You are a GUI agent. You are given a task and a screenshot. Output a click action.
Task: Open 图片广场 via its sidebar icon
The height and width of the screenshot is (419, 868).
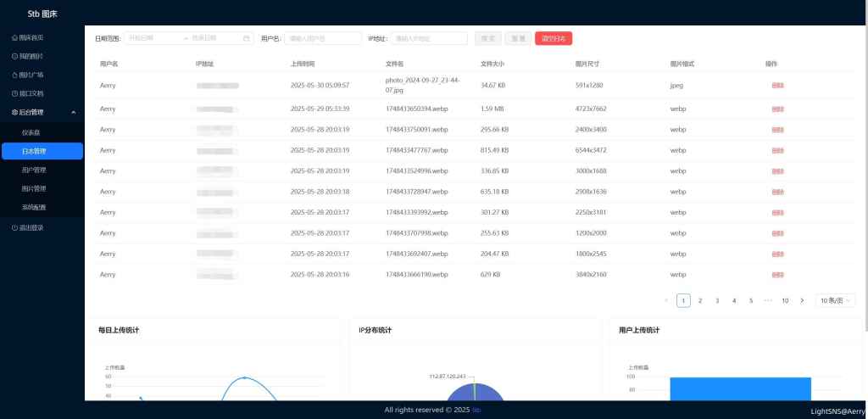point(14,75)
